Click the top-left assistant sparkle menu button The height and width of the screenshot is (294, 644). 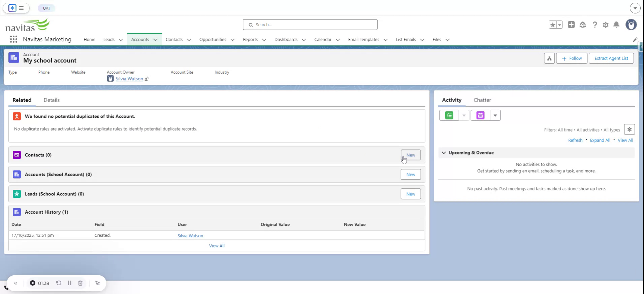click(x=16, y=8)
